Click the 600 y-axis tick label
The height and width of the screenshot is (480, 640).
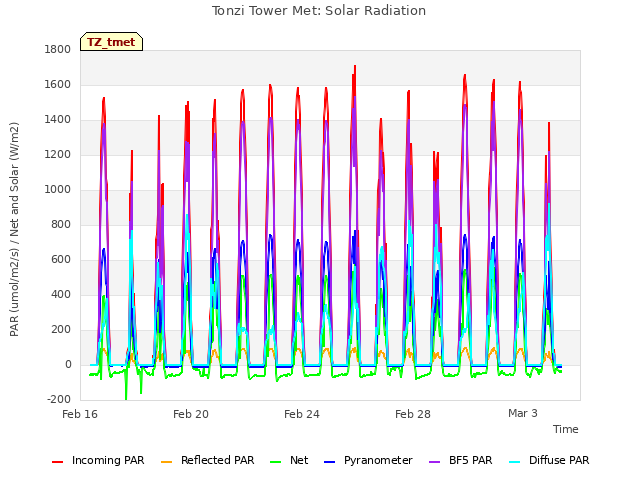click(61, 260)
